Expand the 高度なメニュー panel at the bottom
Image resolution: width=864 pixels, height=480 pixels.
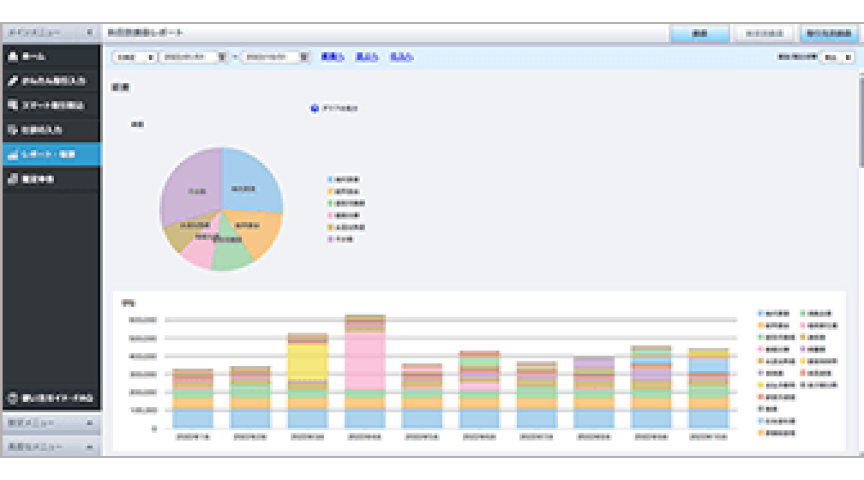(50, 445)
